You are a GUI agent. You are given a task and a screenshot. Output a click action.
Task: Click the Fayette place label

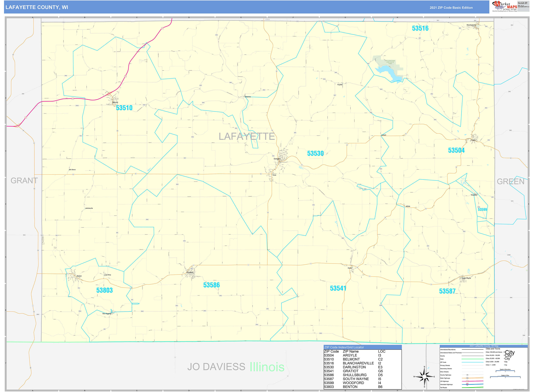(340, 85)
